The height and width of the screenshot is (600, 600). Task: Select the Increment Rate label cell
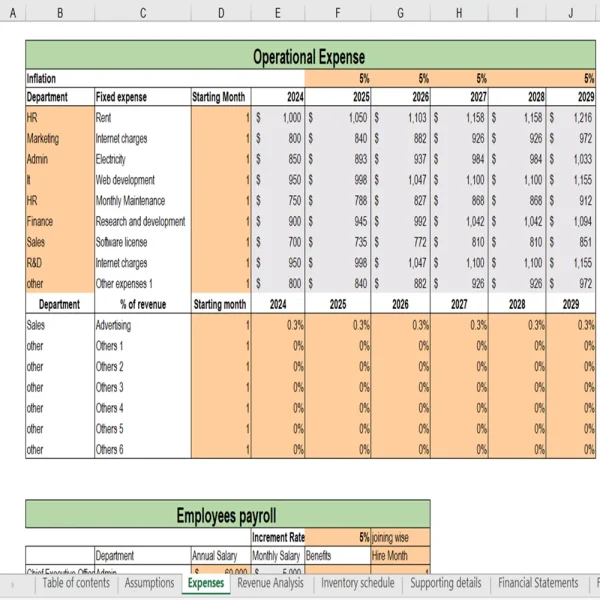(278, 537)
